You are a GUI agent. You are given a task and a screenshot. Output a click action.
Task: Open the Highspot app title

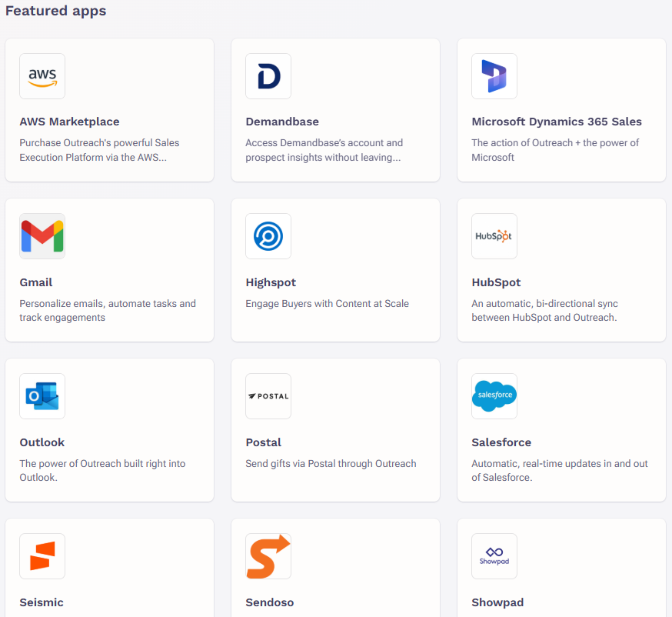pyautogui.click(x=271, y=282)
